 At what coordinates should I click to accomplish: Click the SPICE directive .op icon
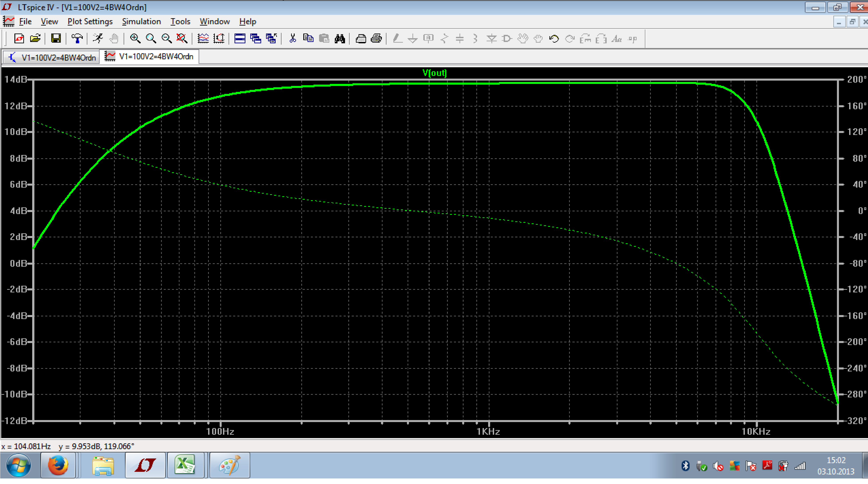pos(632,38)
